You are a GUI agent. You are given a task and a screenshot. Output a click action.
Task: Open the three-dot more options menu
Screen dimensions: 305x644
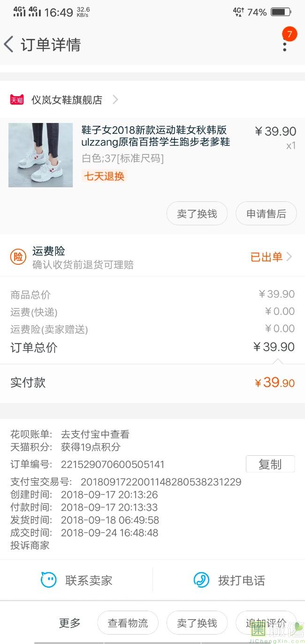284,45
